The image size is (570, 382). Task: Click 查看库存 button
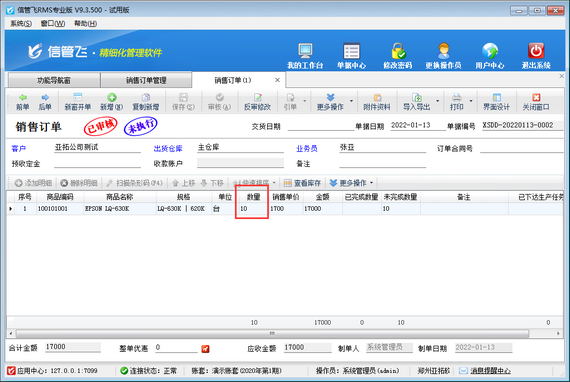(302, 183)
